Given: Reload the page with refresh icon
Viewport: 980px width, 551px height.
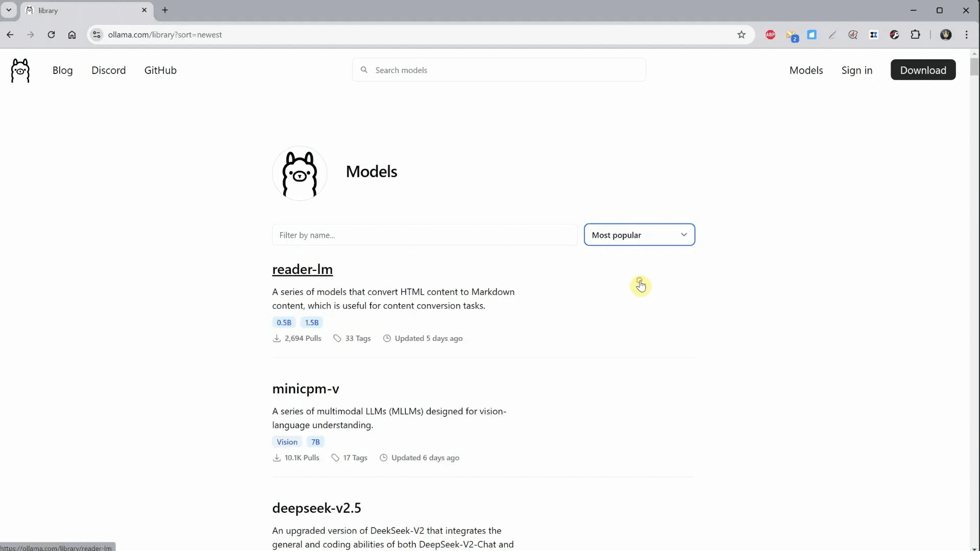Looking at the screenshot, I should [51, 35].
